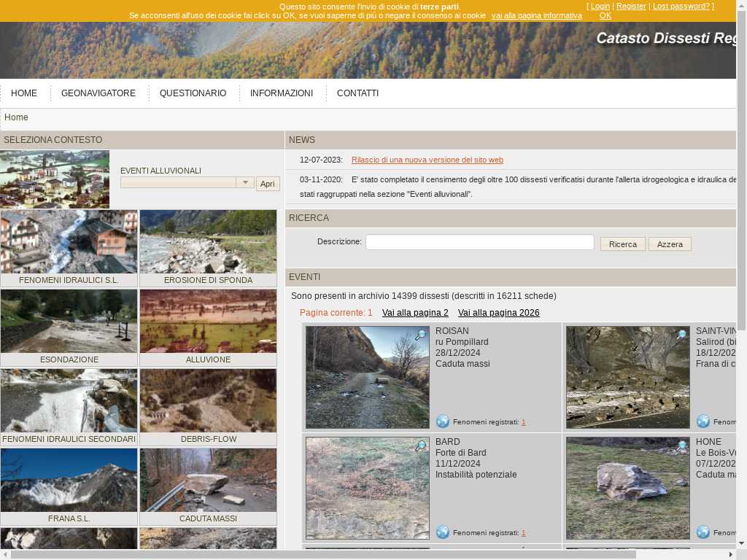747x560 pixels.
Task: Open ROISAN registered phenomena count link
Action: click(523, 422)
